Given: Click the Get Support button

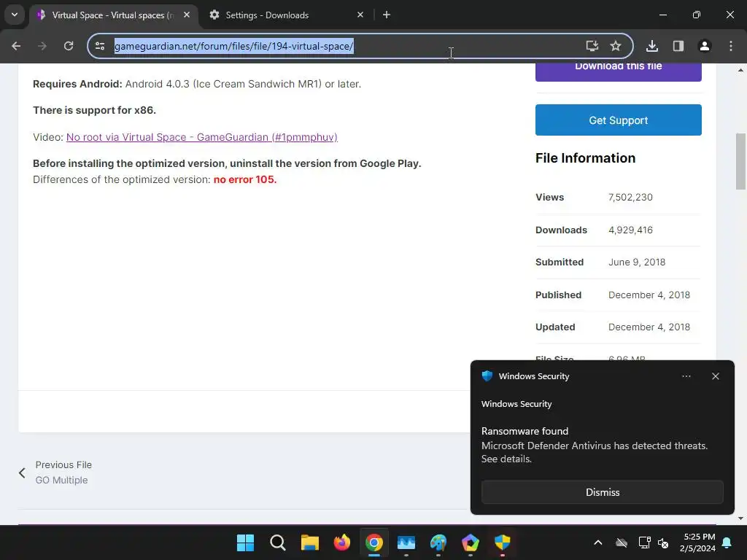Looking at the screenshot, I should coord(619,120).
